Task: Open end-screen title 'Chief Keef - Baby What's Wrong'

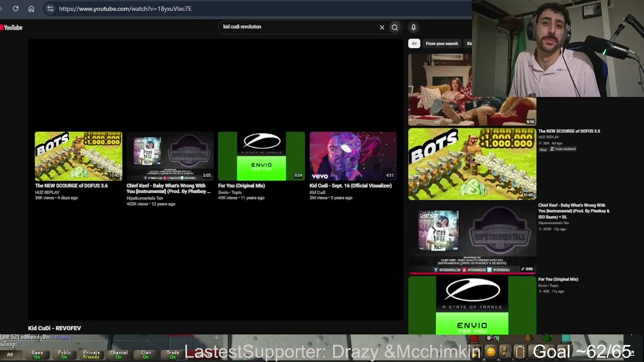Action: click(169, 189)
